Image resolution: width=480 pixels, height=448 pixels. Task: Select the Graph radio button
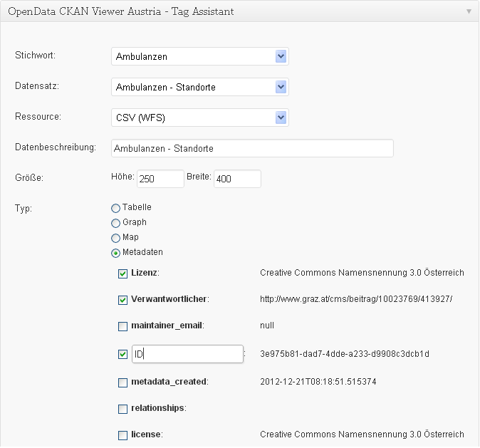pyautogui.click(x=116, y=223)
